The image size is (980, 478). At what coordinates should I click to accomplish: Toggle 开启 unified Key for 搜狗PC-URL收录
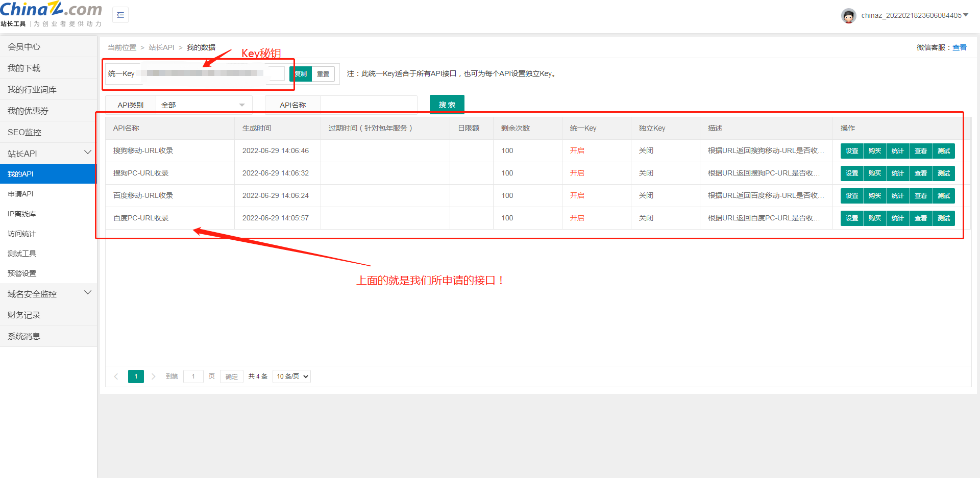[577, 173]
